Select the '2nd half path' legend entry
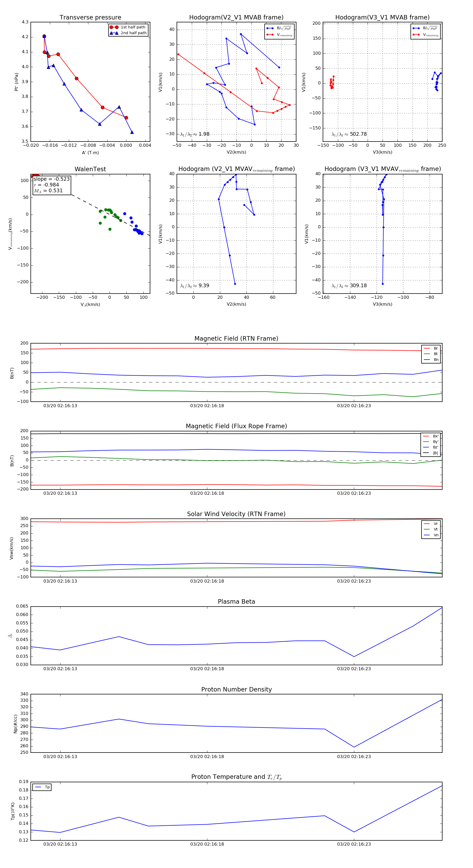This screenshot has width=473, height=868. click(x=128, y=33)
